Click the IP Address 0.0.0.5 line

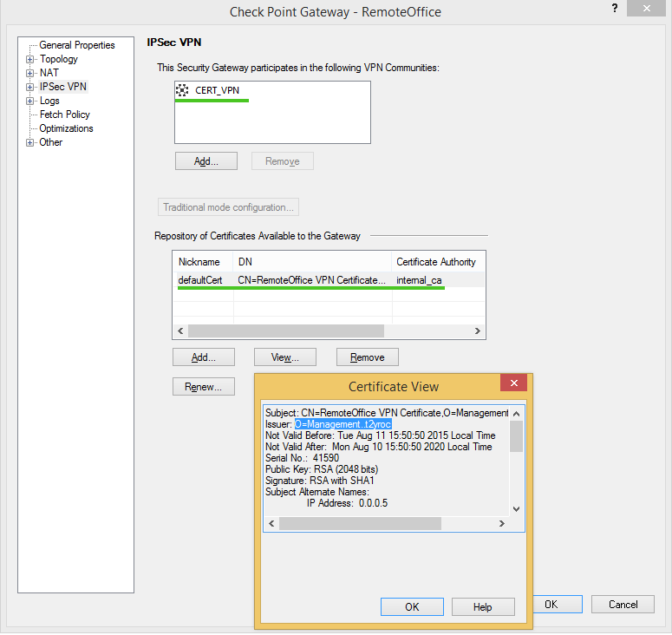click(347, 503)
